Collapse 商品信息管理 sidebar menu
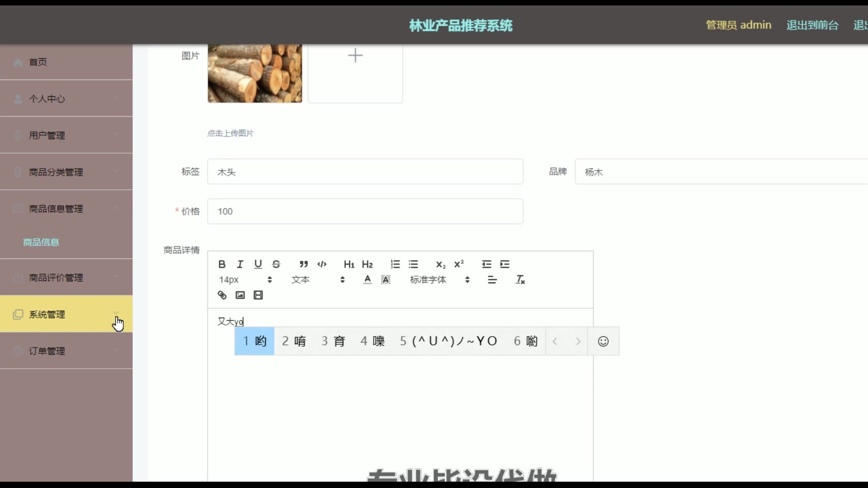868x488 pixels. coord(66,208)
